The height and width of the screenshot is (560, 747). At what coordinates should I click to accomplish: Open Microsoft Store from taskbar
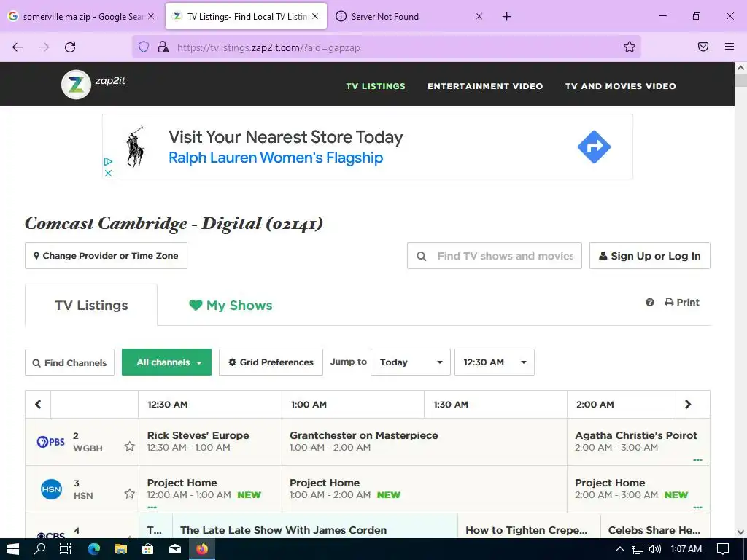tap(148, 549)
